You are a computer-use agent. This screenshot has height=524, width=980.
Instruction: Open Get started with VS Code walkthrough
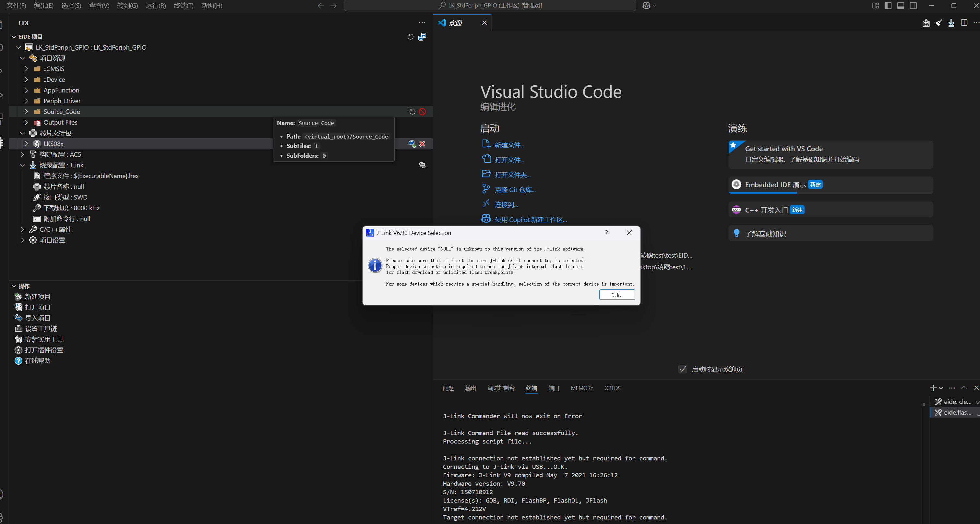tap(831, 154)
